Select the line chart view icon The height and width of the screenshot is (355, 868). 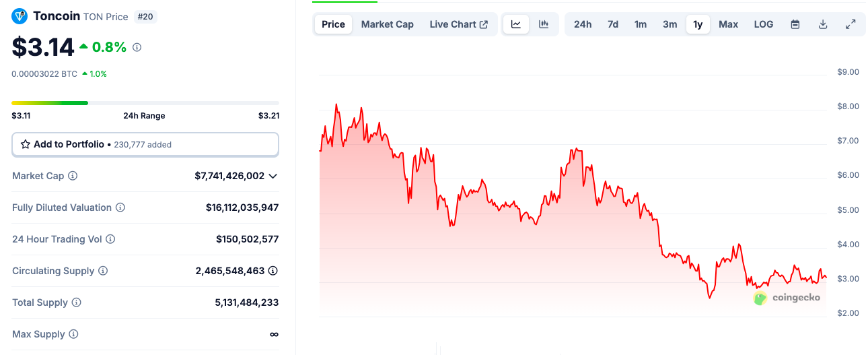[516, 24]
